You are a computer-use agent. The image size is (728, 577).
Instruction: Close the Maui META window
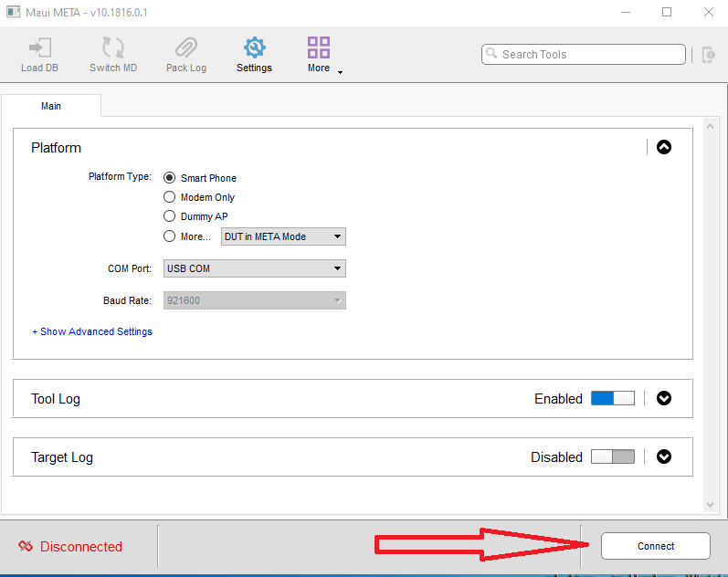tap(709, 12)
